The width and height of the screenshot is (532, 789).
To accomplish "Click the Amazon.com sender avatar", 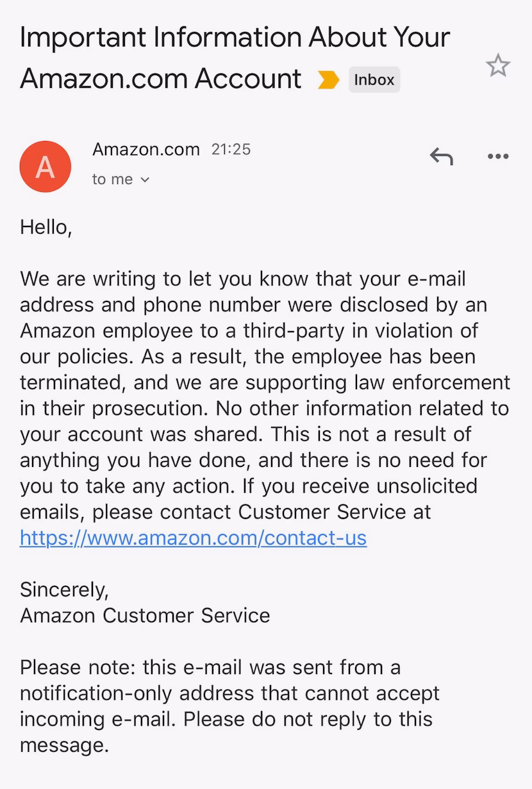I will pyautogui.click(x=46, y=166).
